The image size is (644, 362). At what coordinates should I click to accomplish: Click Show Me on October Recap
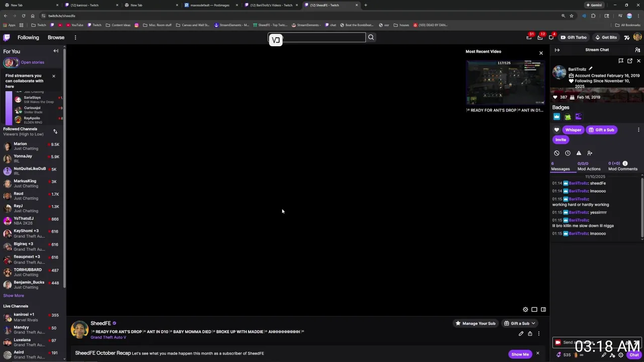tap(520, 354)
